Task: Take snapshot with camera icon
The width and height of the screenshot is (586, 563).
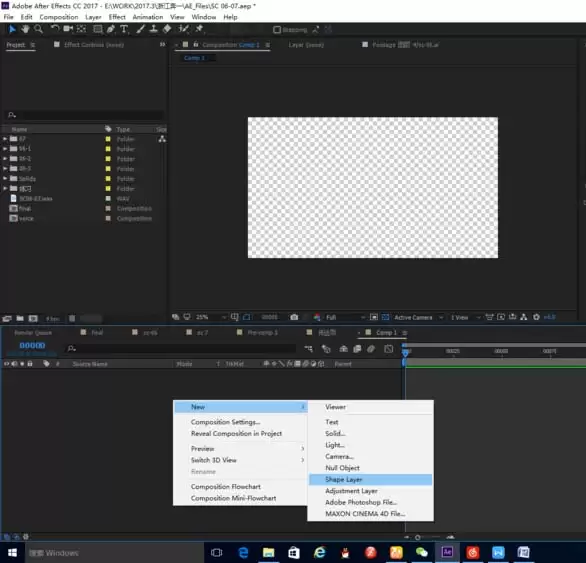Action: (294, 317)
